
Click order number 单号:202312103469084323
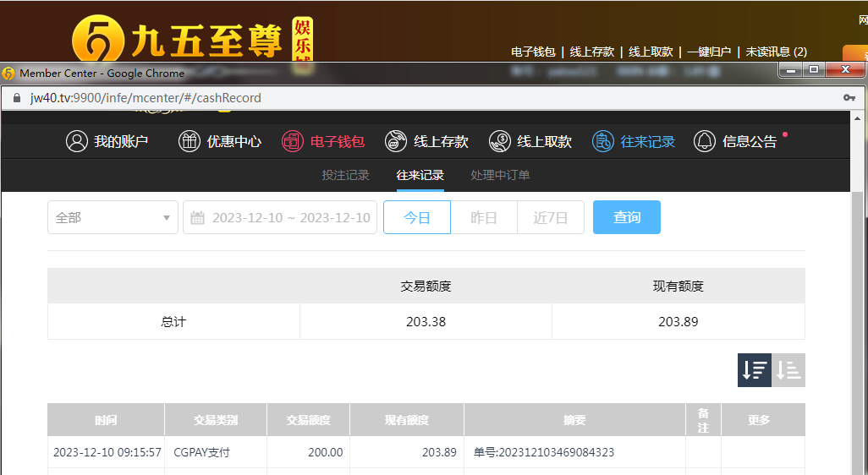point(544,452)
